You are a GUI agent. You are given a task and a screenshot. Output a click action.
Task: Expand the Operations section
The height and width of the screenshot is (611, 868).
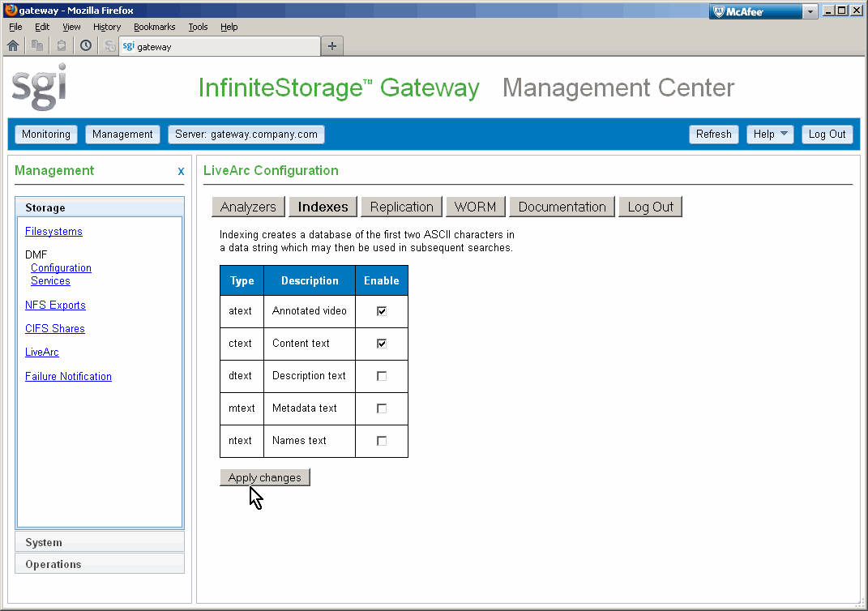[x=100, y=564]
